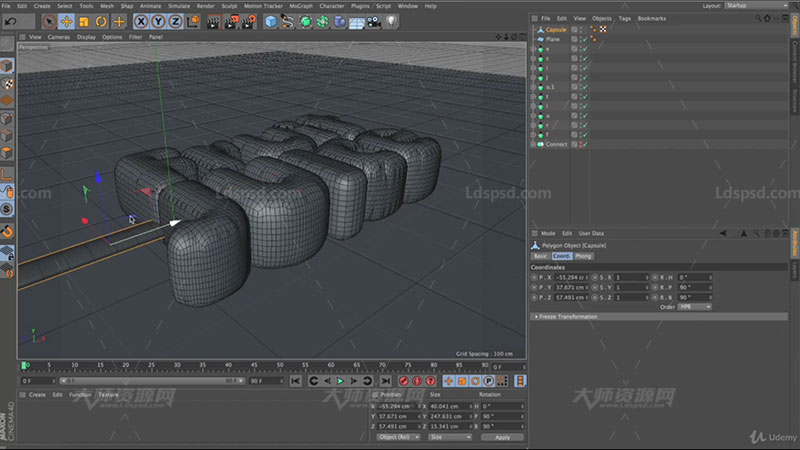Select the Plane object in Object Manager
The width and height of the screenshot is (800, 450).
[x=552, y=38]
